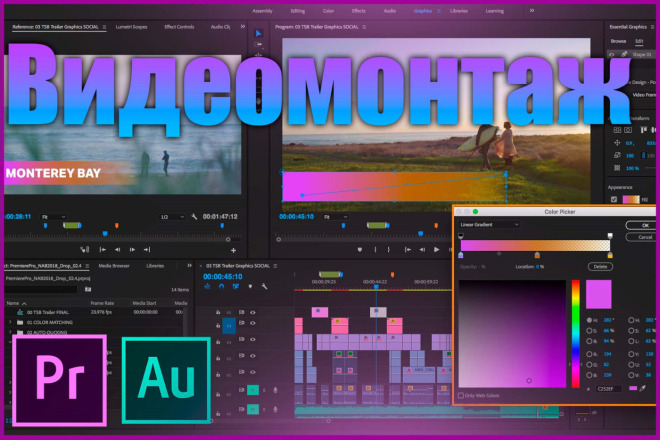Image resolution: width=660 pixels, height=440 pixels.
Task: Open source monitor Fit zoom dropdown
Action: (x=53, y=217)
